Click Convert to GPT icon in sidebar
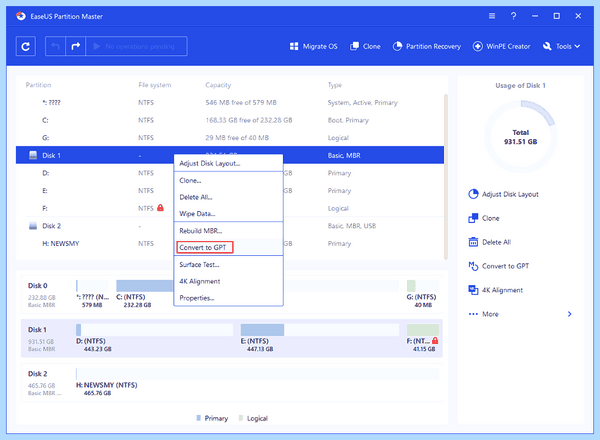The height and width of the screenshot is (440, 600). pyautogui.click(x=473, y=266)
